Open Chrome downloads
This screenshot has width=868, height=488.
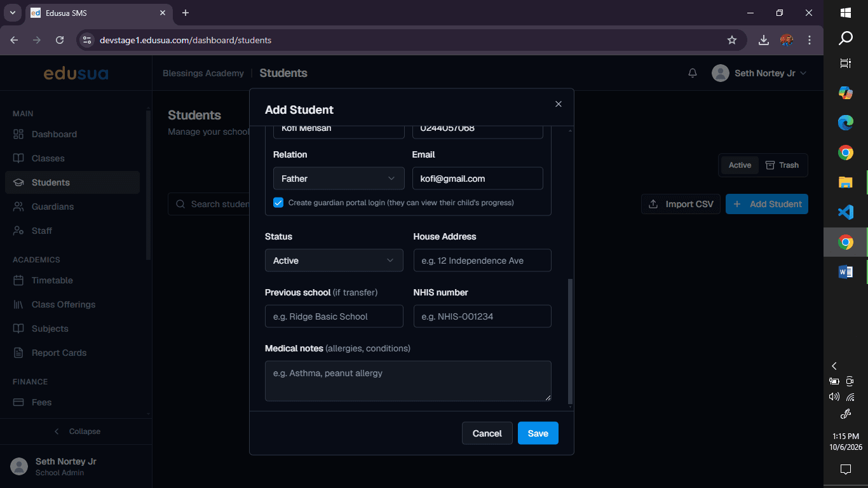coord(764,40)
